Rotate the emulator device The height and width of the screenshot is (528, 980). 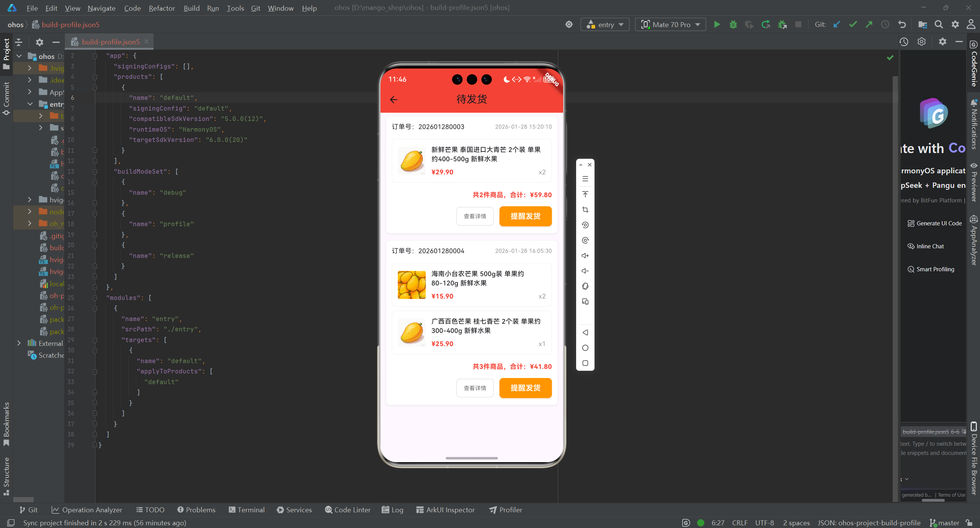click(585, 286)
